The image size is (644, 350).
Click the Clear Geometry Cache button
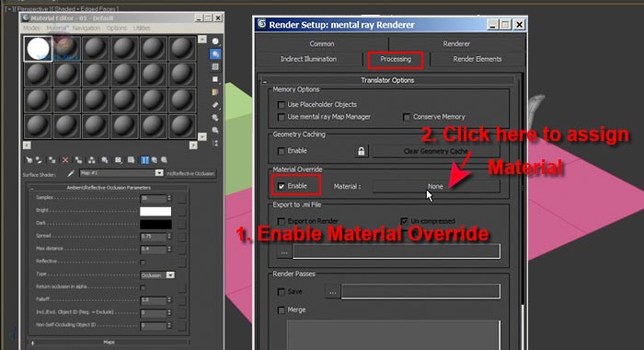click(x=436, y=151)
